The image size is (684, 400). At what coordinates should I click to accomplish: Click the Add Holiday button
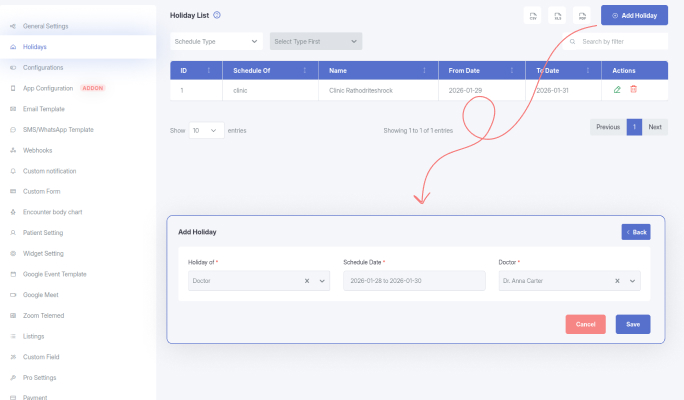click(634, 15)
